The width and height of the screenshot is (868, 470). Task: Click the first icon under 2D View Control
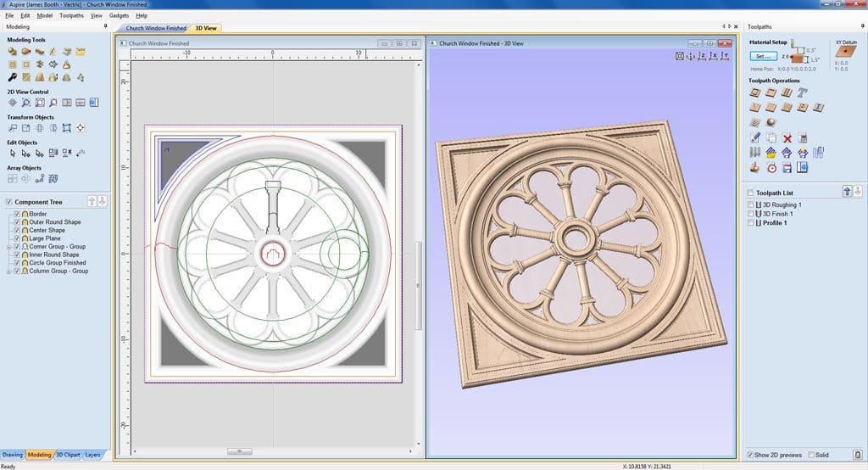pos(13,103)
